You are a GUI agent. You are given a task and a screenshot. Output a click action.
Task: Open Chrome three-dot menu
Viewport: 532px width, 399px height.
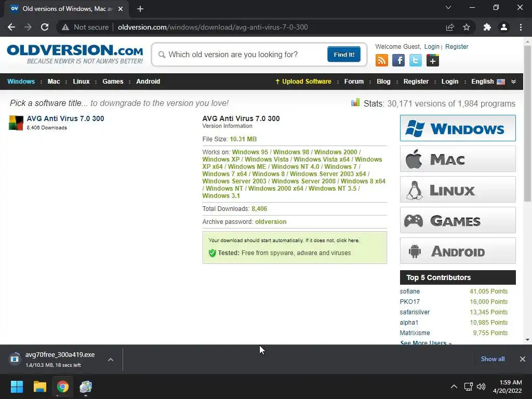[x=521, y=27]
